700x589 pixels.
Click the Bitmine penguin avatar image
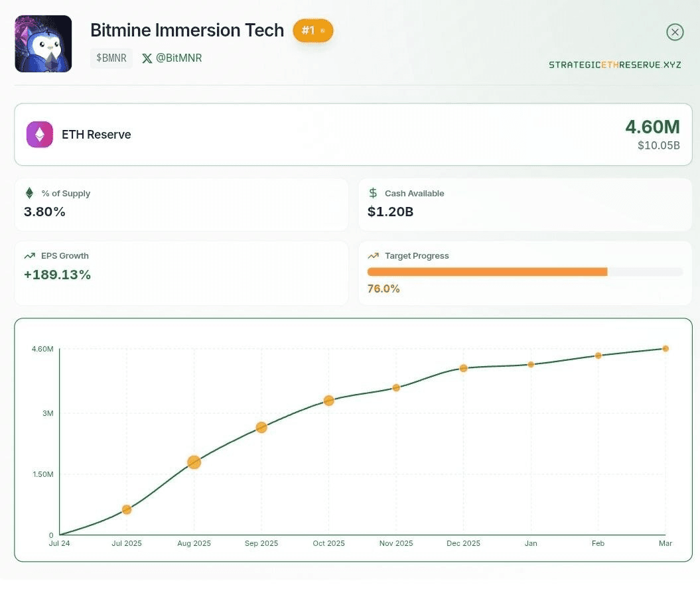(43, 44)
